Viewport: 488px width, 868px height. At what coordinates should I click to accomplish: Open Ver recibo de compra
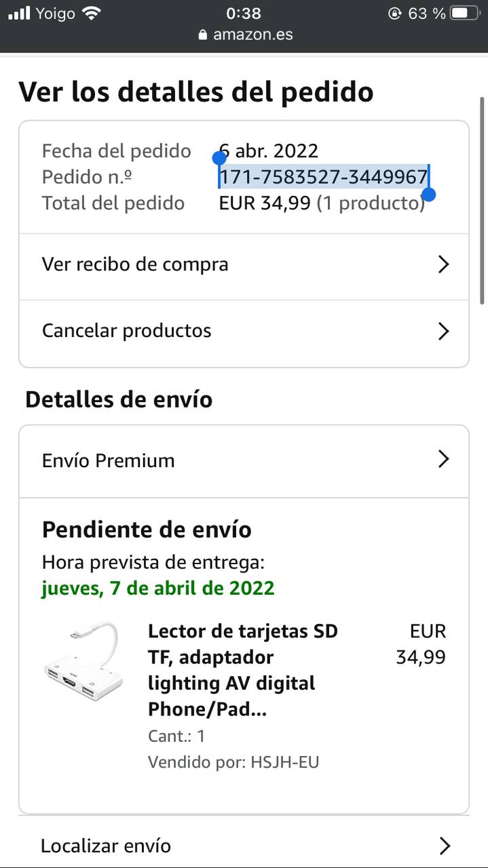pos(135,264)
